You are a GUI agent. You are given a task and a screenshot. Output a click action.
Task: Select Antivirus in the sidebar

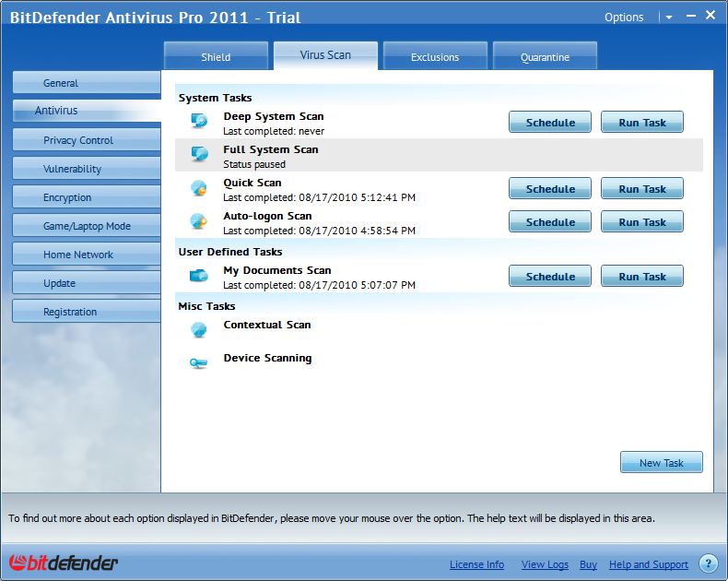click(87, 111)
